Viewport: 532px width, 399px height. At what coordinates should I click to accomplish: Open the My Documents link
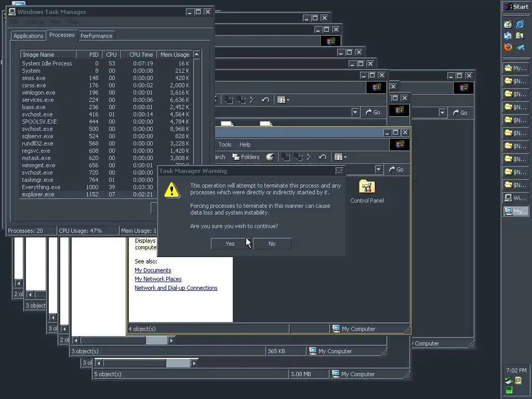[x=153, y=270]
